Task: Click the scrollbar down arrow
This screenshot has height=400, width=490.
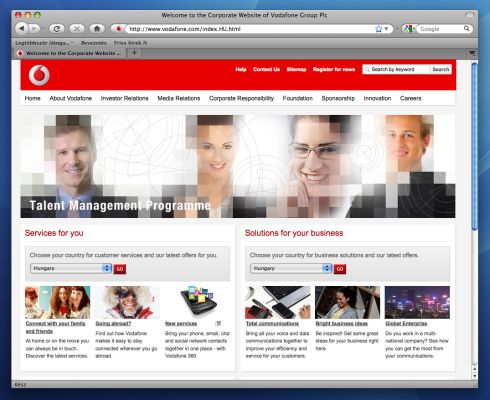Action: [x=475, y=376]
